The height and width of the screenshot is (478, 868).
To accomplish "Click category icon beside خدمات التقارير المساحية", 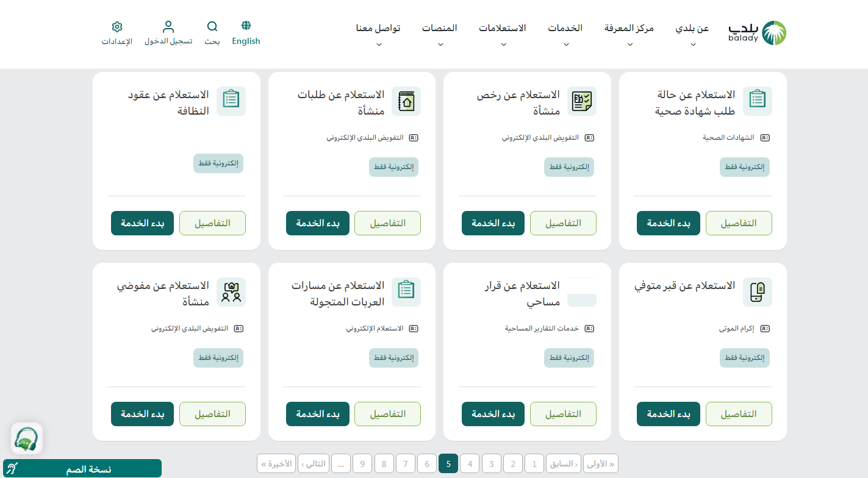I will point(589,329).
